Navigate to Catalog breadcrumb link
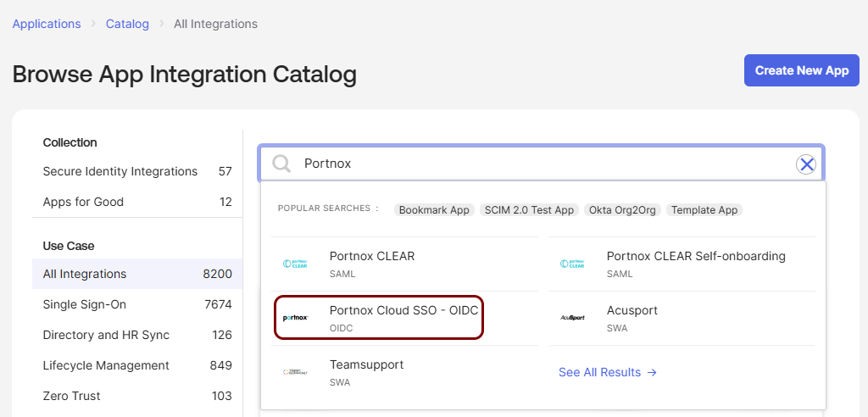868x417 pixels. click(x=127, y=24)
